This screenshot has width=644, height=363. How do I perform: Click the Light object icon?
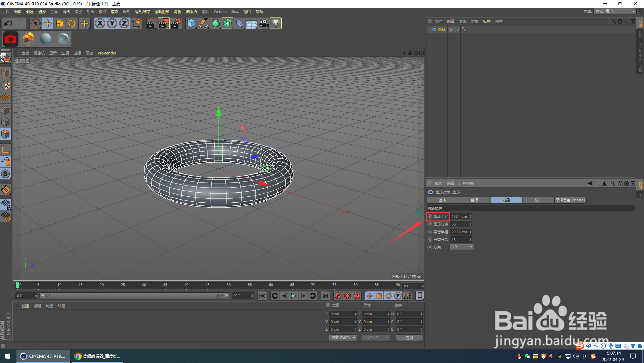click(276, 23)
